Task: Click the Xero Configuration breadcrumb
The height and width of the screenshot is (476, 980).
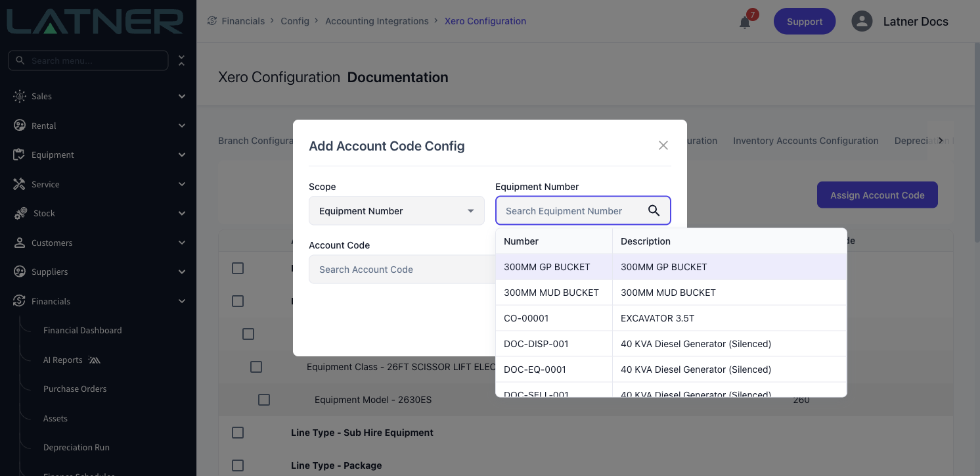Action: [x=485, y=21]
